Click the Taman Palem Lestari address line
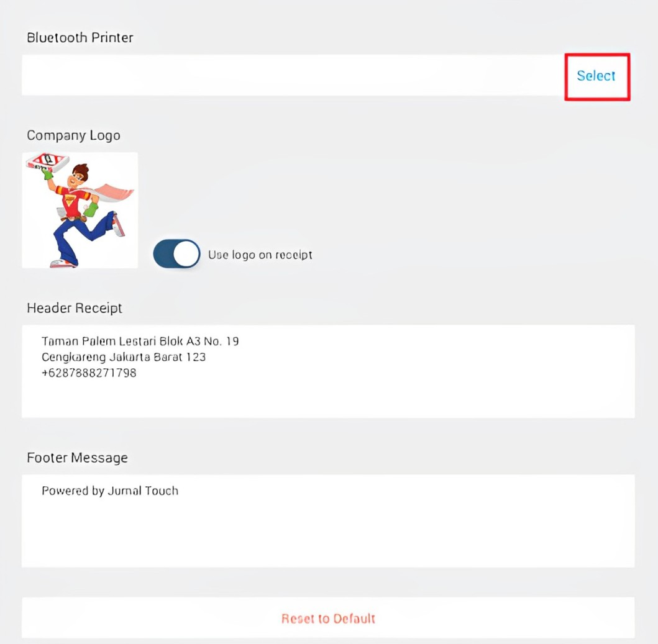 [x=140, y=341]
